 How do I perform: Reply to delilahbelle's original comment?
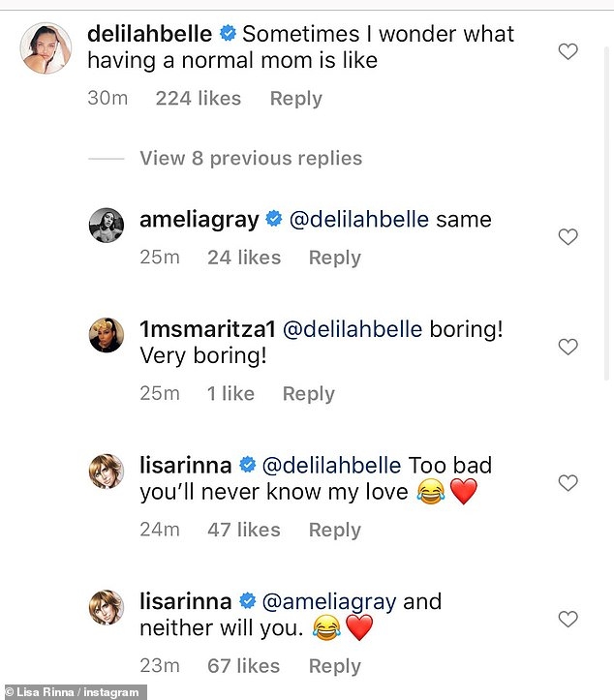click(x=295, y=98)
